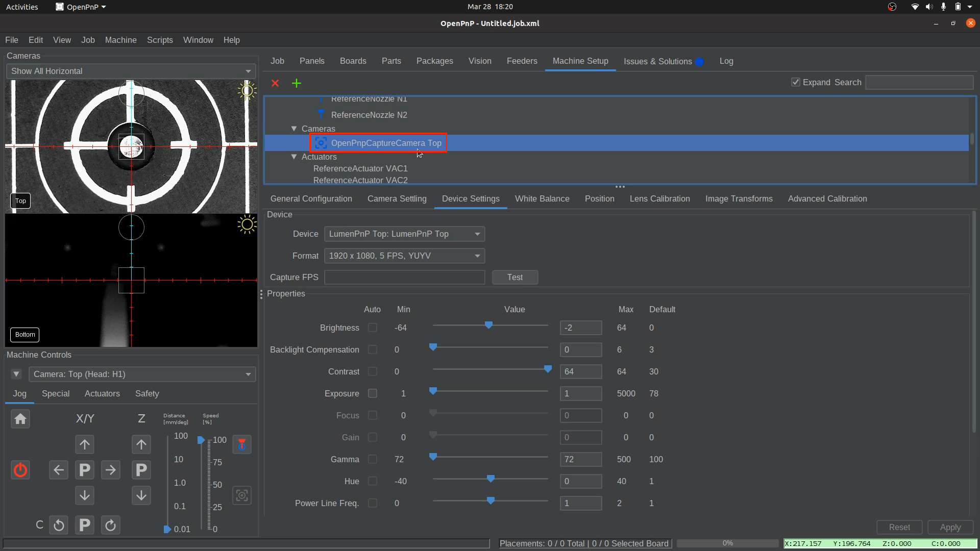Jog the X axis right arrow

111,470
